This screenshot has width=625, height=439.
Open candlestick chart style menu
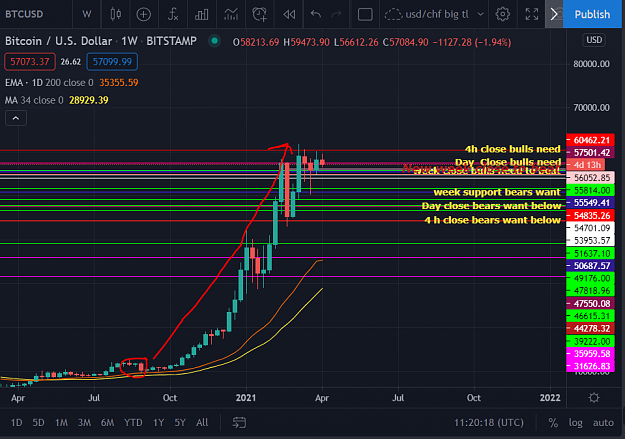[x=116, y=14]
